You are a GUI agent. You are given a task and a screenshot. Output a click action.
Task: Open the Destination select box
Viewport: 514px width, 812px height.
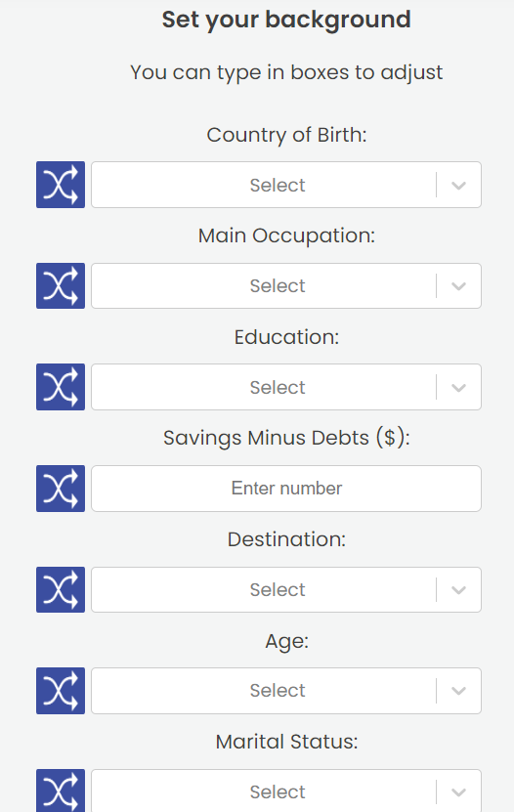(x=286, y=589)
